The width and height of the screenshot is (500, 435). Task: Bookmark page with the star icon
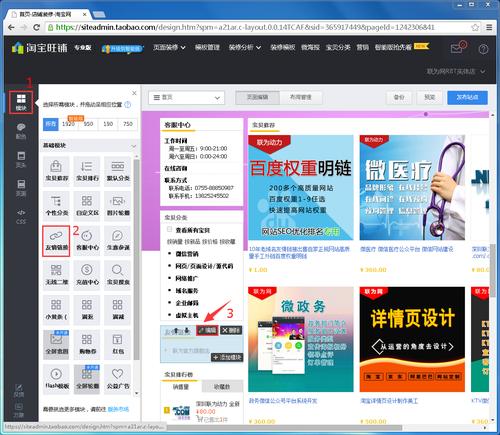tap(475, 27)
